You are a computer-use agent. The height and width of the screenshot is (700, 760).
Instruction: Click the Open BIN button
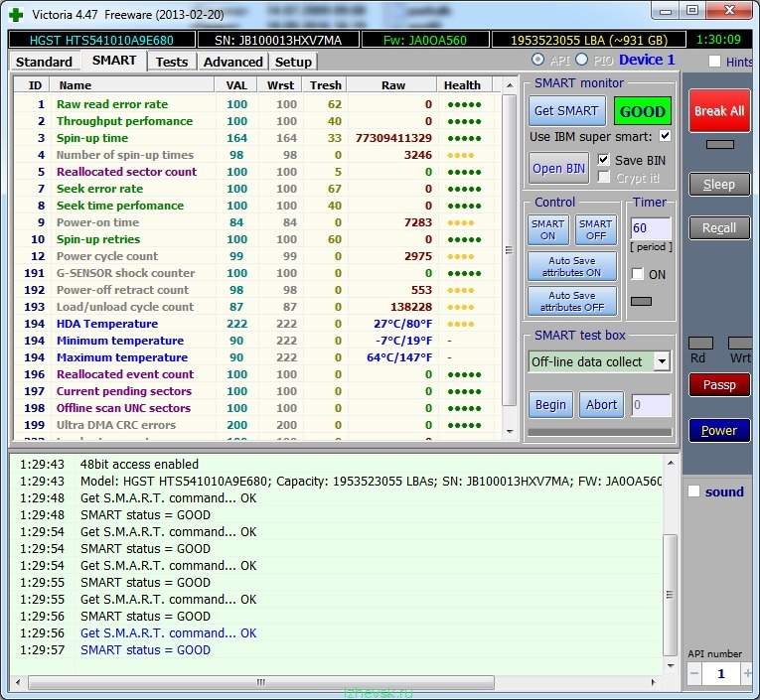point(559,168)
